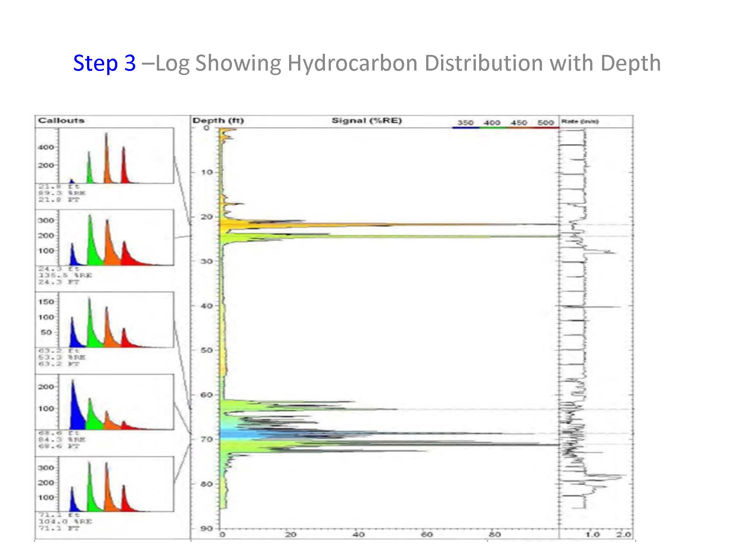The width and height of the screenshot is (747, 560).
Task: Click the 80 value on signal axis
Action: point(495,535)
